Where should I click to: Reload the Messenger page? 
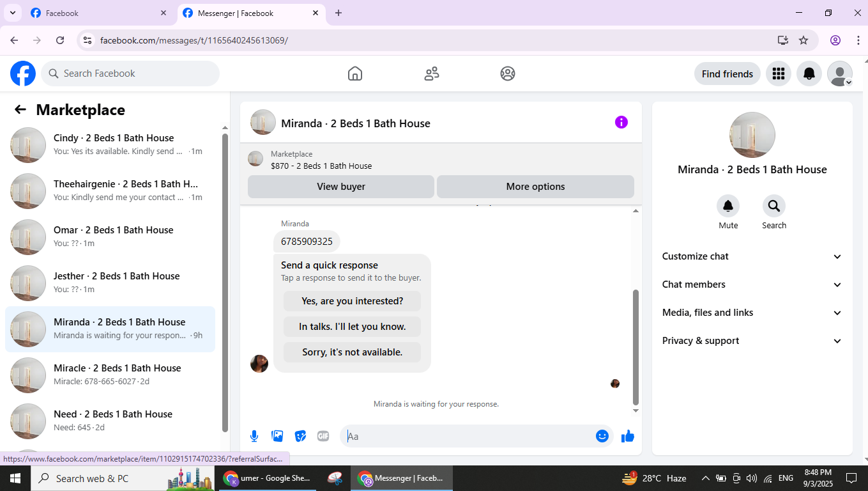pyautogui.click(x=60, y=40)
